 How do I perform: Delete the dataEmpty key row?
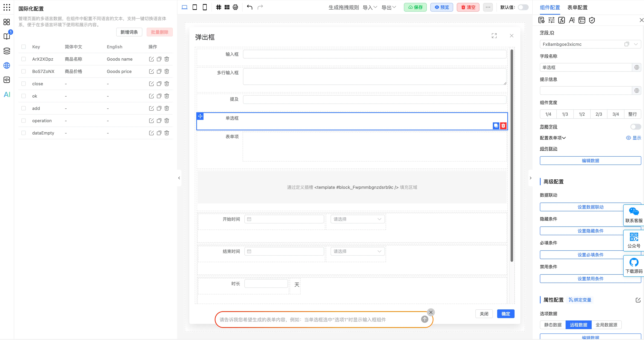pyautogui.click(x=167, y=133)
